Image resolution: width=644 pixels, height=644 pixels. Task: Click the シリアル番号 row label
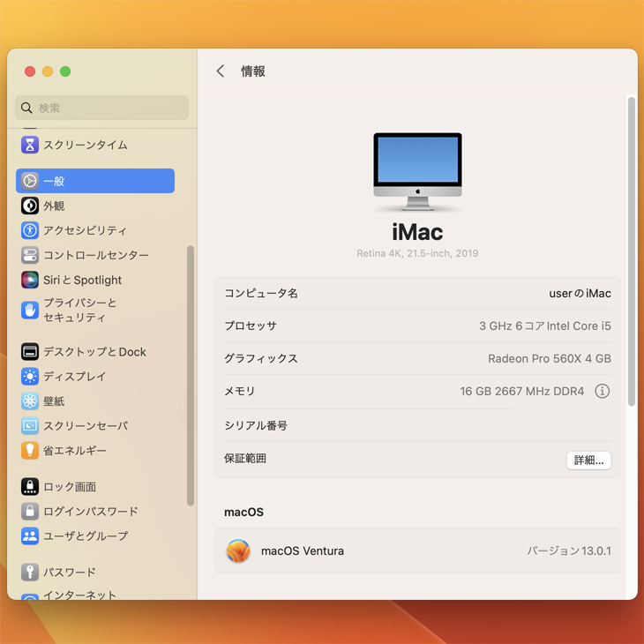click(256, 425)
